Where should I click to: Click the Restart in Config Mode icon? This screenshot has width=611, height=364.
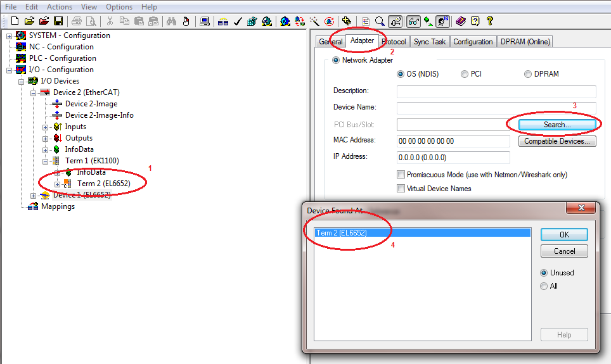point(285,21)
